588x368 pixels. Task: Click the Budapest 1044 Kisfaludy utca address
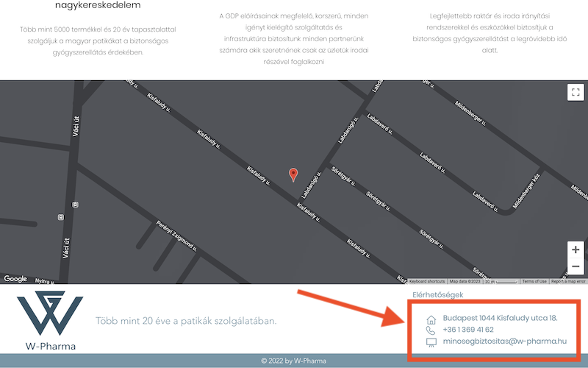click(500, 318)
